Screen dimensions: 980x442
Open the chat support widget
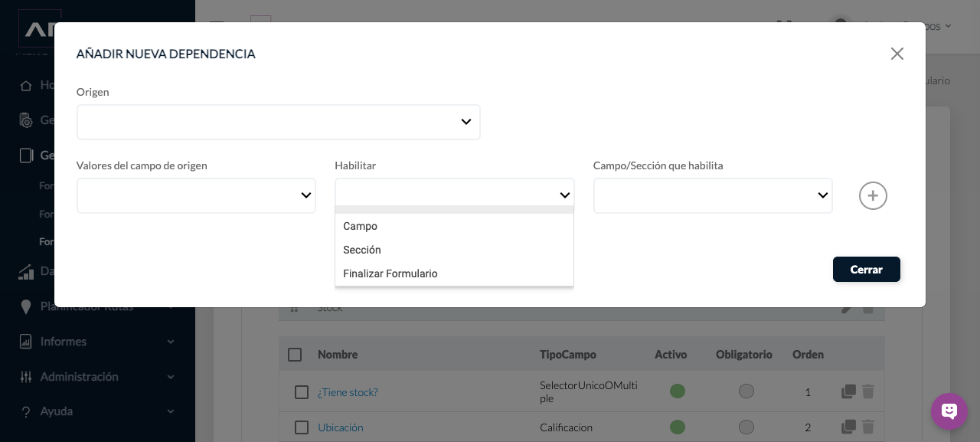click(949, 411)
